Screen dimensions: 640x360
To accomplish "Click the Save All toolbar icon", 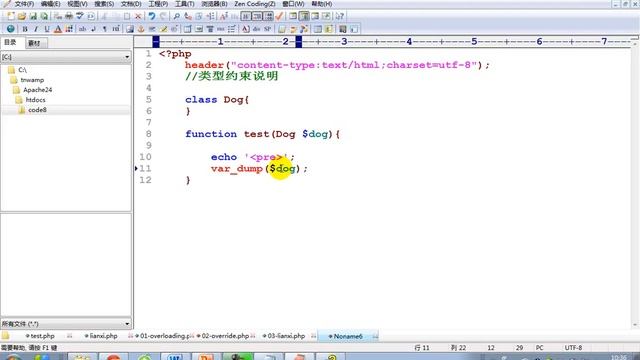I will click(x=44, y=16).
